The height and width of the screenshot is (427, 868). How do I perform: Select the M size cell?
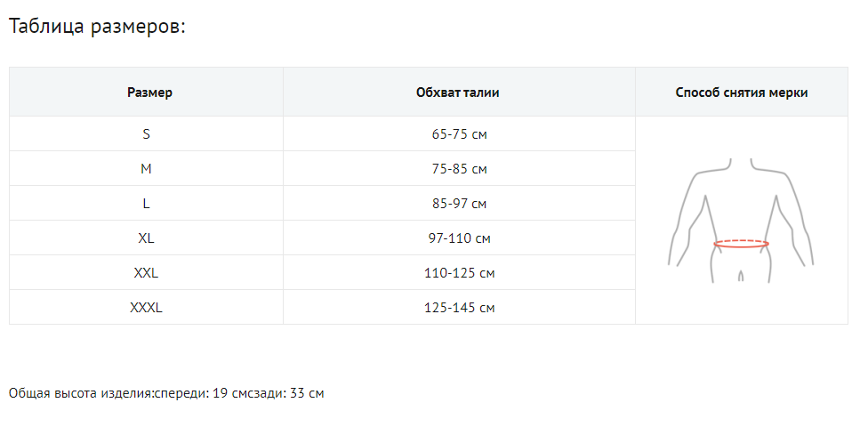point(146,169)
